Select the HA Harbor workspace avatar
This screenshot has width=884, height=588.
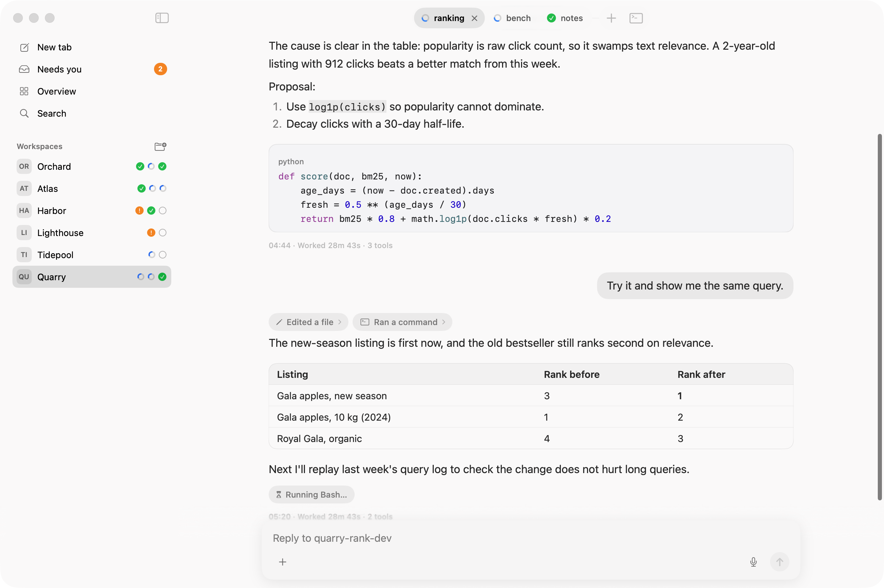click(24, 211)
